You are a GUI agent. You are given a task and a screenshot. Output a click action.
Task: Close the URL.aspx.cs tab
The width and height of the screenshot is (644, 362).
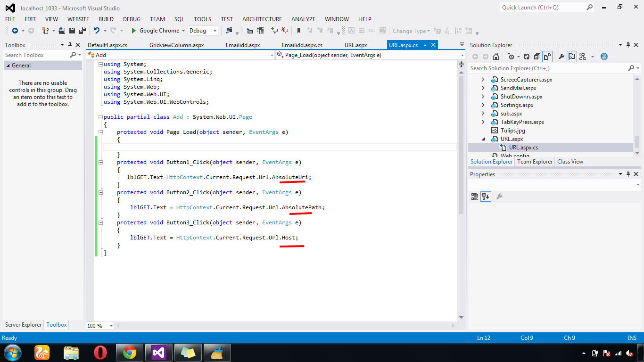[x=432, y=45]
